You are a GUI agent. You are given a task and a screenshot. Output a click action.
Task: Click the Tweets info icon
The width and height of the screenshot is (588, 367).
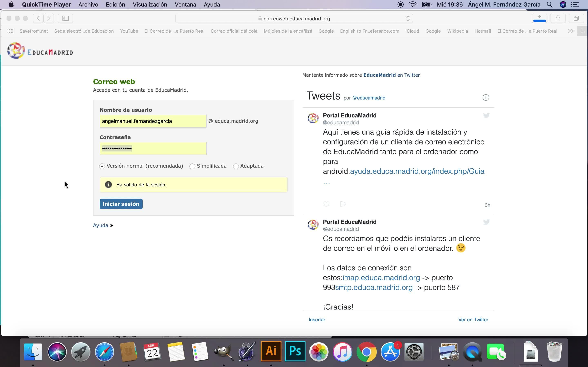[486, 98]
